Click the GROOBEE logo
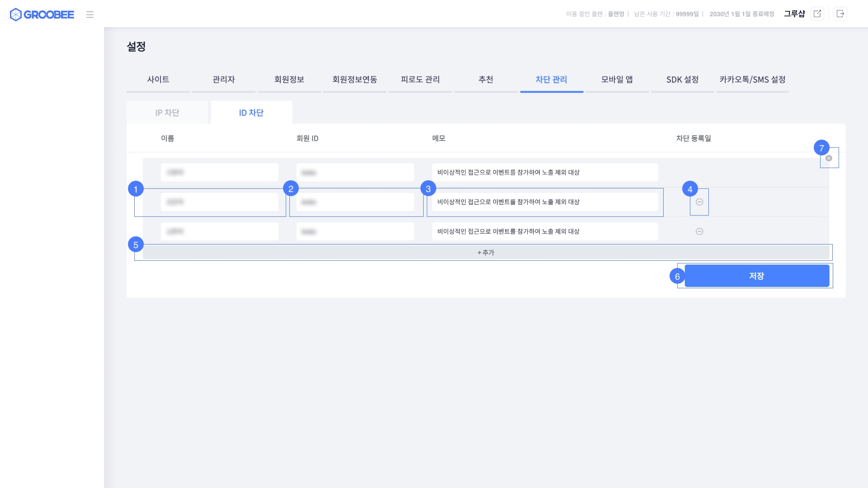 42,14
